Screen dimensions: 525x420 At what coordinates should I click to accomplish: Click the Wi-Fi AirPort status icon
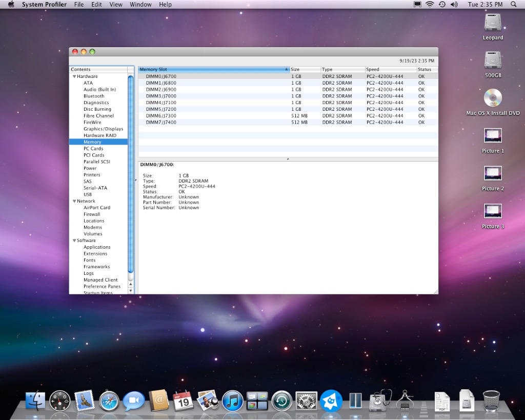pyautogui.click(x=430, y=4)
